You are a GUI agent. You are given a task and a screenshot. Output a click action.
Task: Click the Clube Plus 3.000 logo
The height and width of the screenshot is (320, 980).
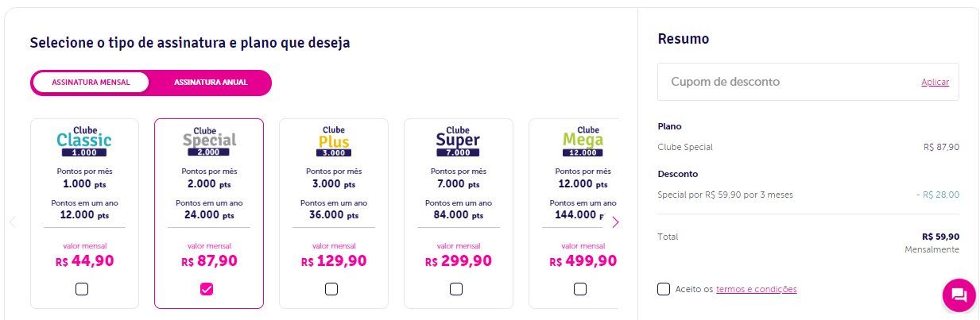[334, 141]
